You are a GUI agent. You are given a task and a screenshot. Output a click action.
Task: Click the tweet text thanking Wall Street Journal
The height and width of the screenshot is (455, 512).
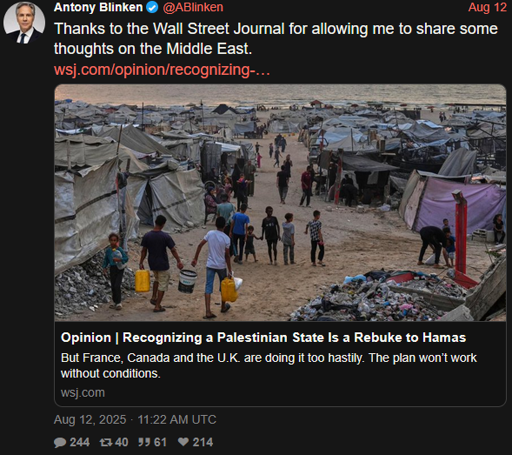click(x=276, y=39)
